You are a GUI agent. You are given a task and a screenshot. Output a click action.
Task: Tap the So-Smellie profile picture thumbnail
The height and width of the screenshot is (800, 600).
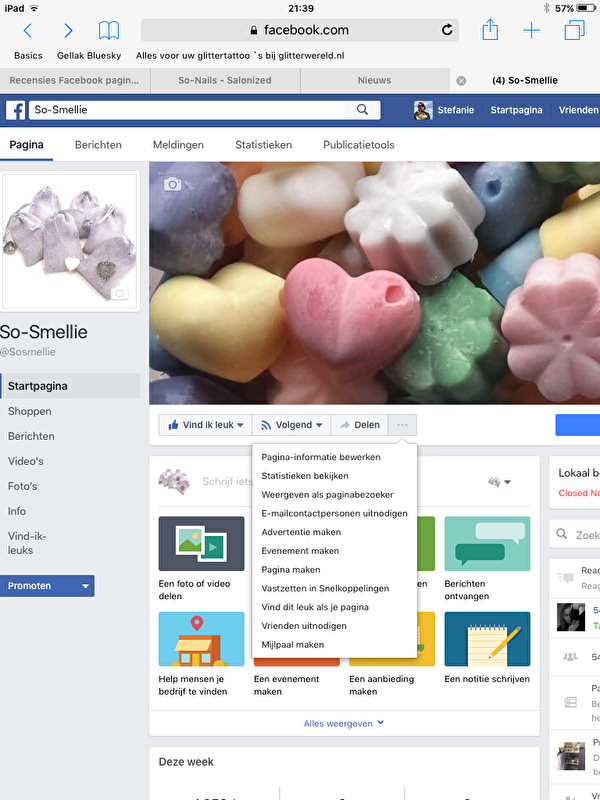click(x=70, y=242)
